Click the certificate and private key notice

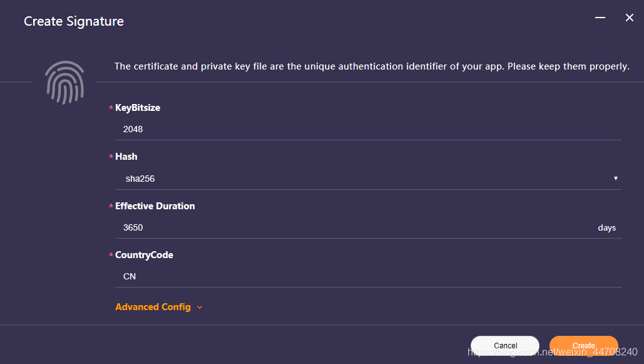click(372, 66)
